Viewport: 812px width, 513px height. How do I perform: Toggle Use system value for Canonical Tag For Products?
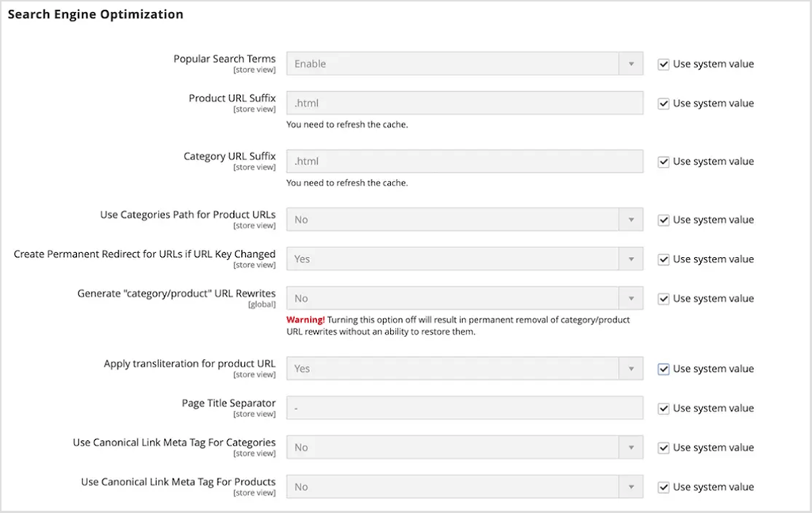(x=664, y=487)
